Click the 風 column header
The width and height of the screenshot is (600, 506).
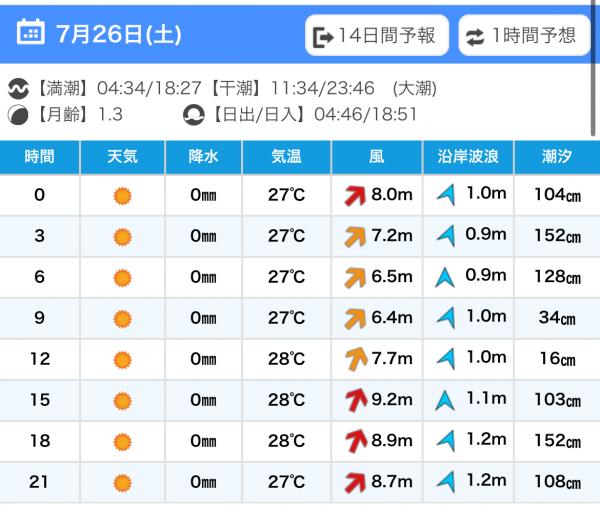coord(377,157)
